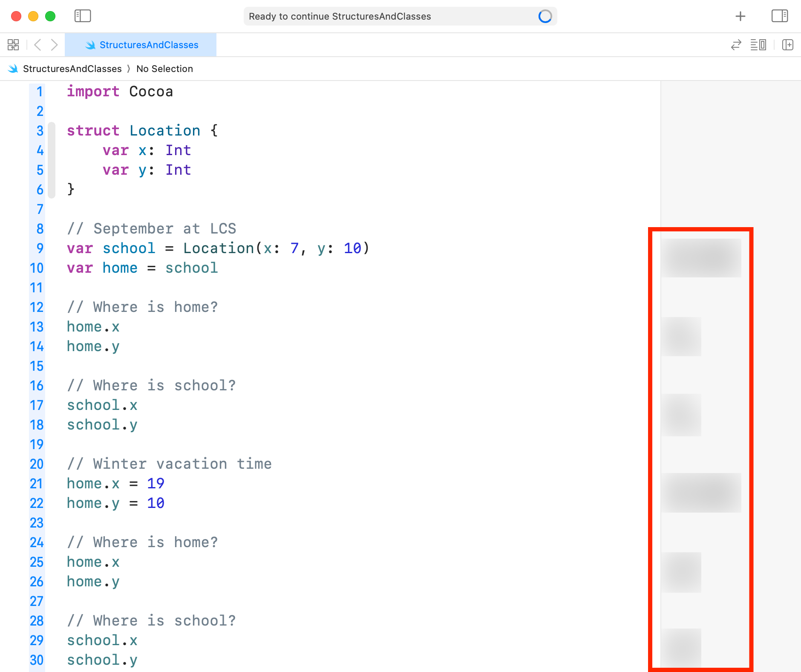Click the Swift bird icon in the tab
Screen dimensions: 801x672
90,45
